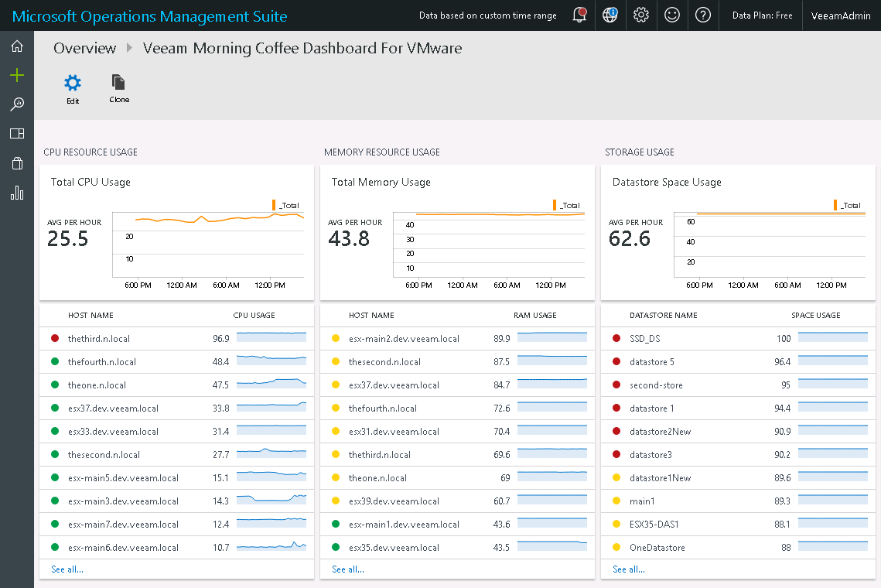The width and height of the screenshot is (881, 588).
Task: Click green status dot for esx35.dev.veeam.local
Action: pyautogui.click(x=336, y=547)
